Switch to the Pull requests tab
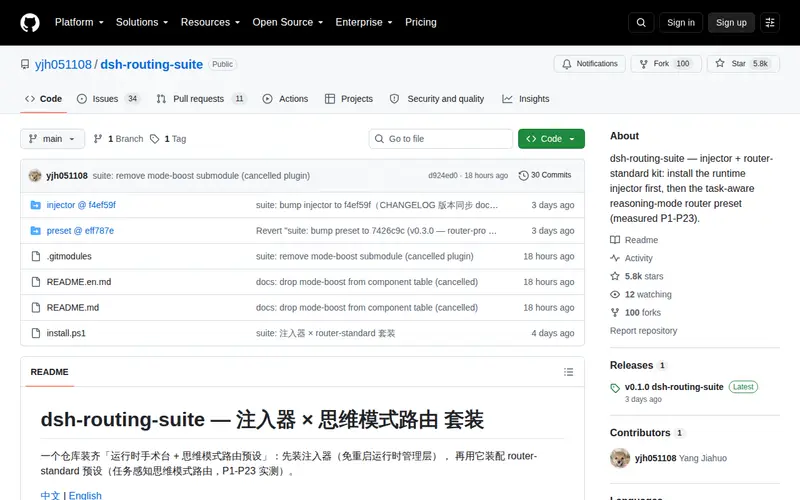The width and height of the screenshot is (800, 500). coord(201,99)
